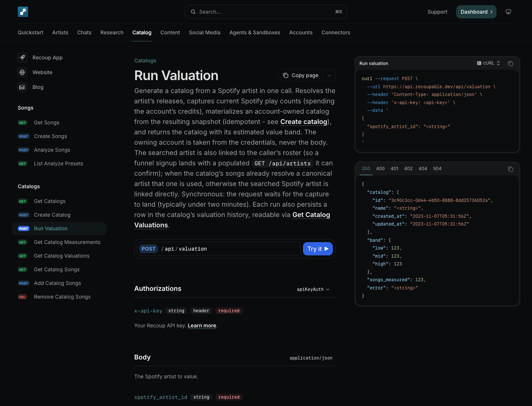
Task: Expand the Copy page options chevron
Action: (329, 75)
